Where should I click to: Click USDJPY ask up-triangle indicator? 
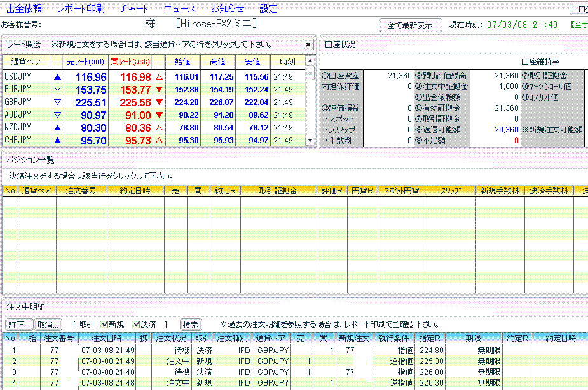click(x=159, y=77)
